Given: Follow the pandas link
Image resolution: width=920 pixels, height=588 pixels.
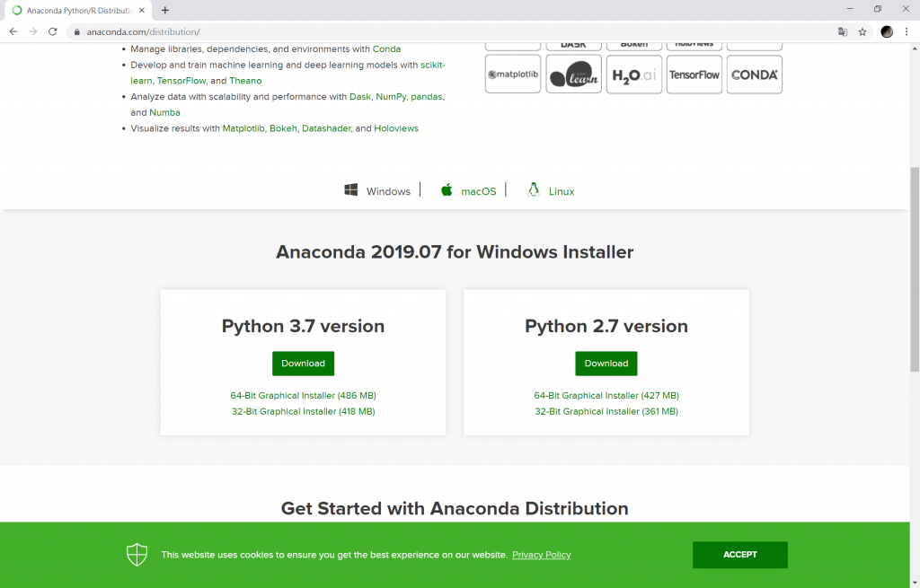Looking at the screenshot, I should point(426,97).
